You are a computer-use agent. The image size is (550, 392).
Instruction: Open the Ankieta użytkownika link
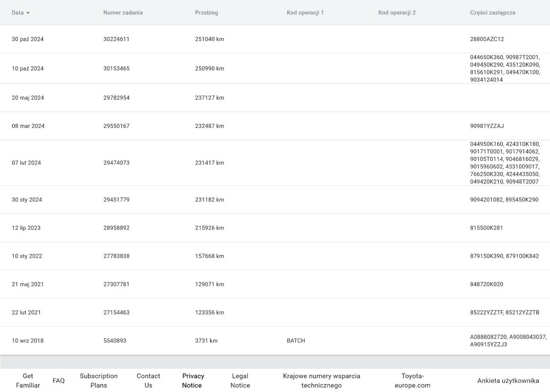click(x=508, y=381)
